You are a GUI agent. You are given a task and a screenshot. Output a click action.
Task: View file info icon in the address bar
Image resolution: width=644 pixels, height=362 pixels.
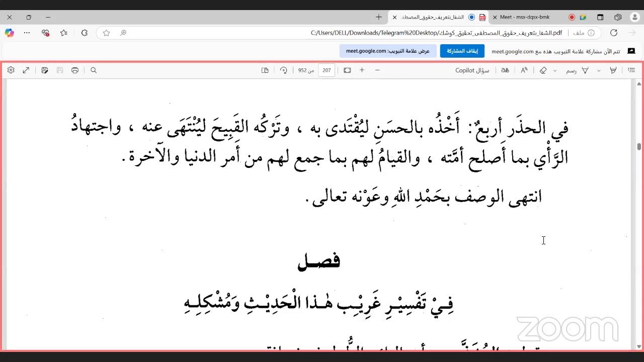(x=591, y=33)
